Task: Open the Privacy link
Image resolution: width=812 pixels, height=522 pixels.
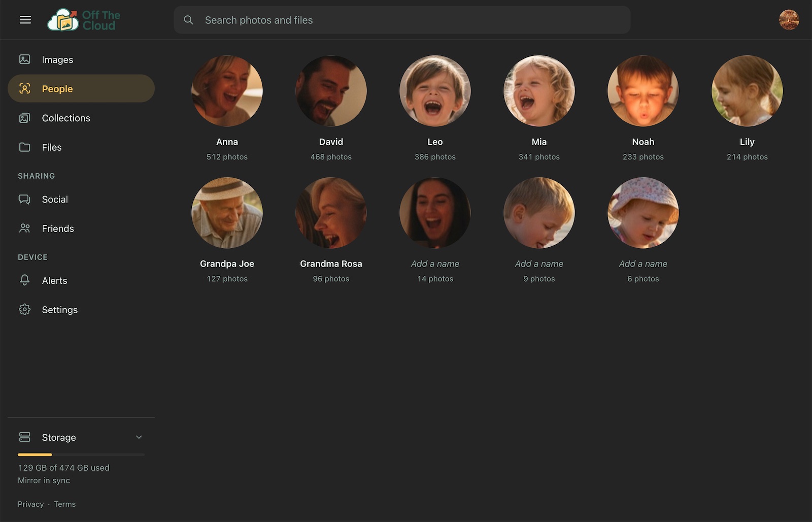Action: (31, 504)
